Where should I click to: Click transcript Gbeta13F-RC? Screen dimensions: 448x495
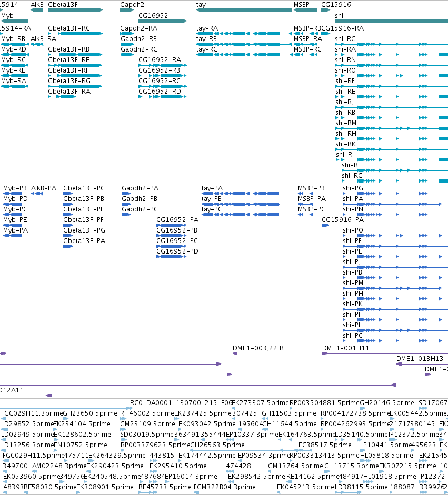pyautogui.click(x=75, y=34)
